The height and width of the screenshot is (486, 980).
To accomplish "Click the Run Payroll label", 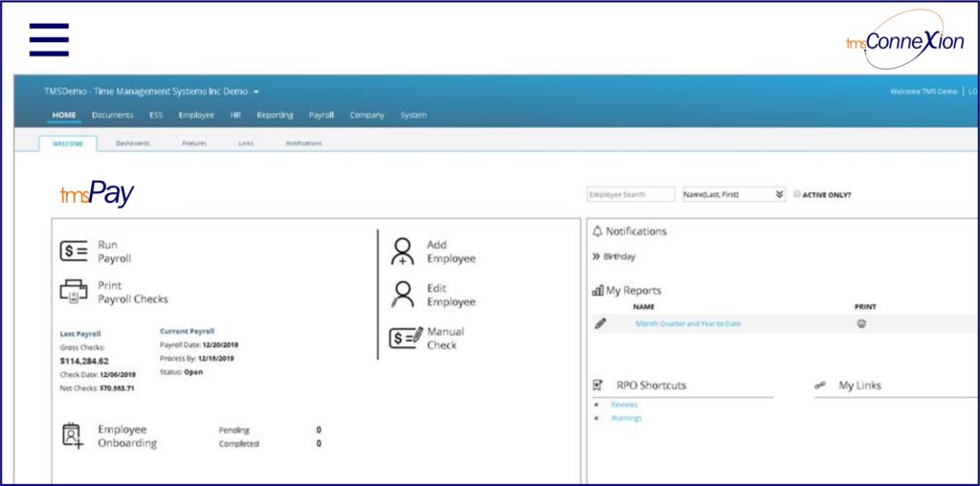I will (x=115, y=252).
